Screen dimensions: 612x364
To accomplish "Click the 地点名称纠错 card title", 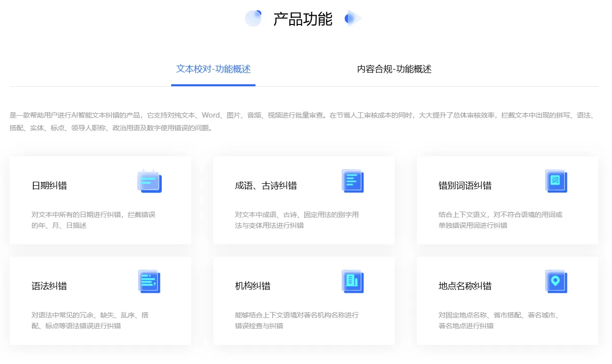I will (465, 286).
